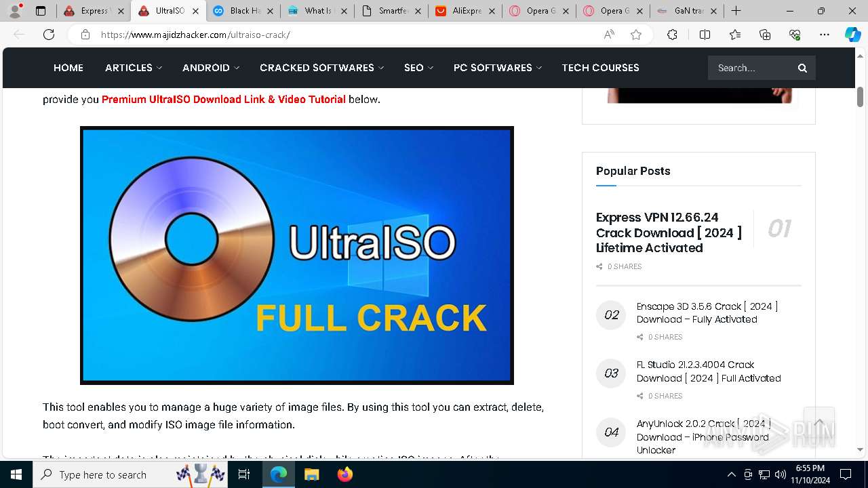Open the Edge profile avatar
868x488 pixels.
(14, 11)
